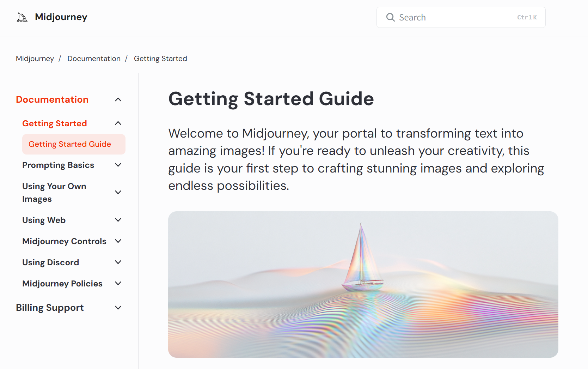
Task: Expand Using Web chevron
Action: point(118,220)
